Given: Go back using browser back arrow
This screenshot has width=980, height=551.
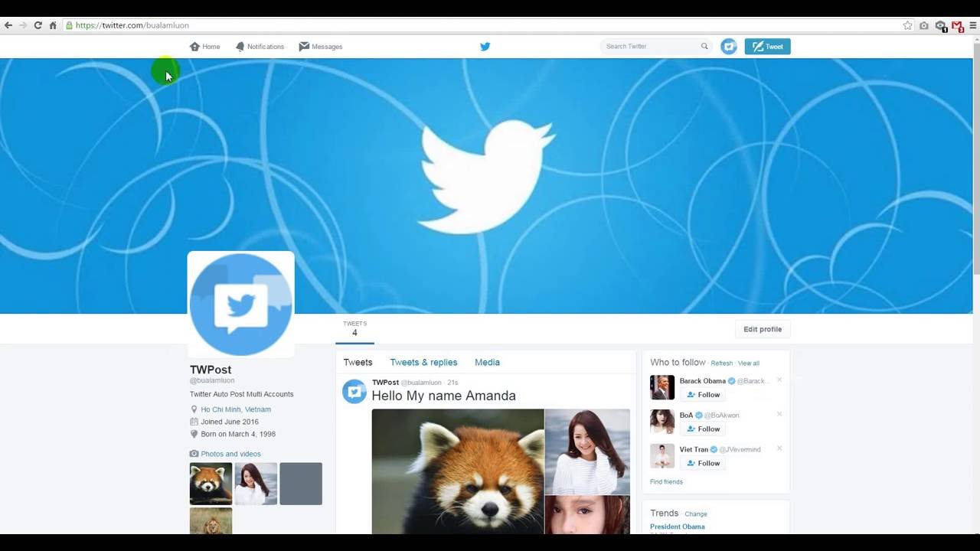Looking at the screenshot, I should (x=8, y=25).
